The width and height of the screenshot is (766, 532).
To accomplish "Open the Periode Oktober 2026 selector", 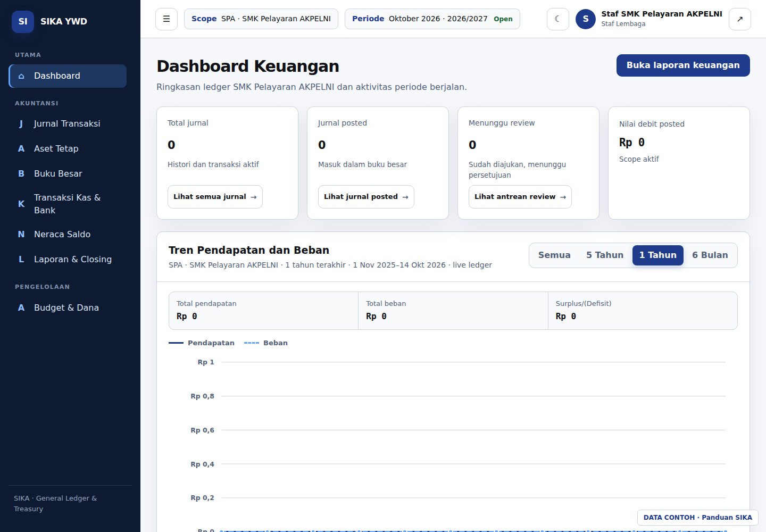I will (432, 19).
